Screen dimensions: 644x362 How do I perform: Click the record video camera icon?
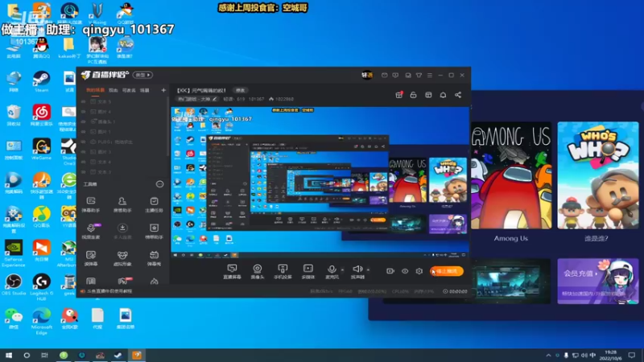tap(390, 271)
